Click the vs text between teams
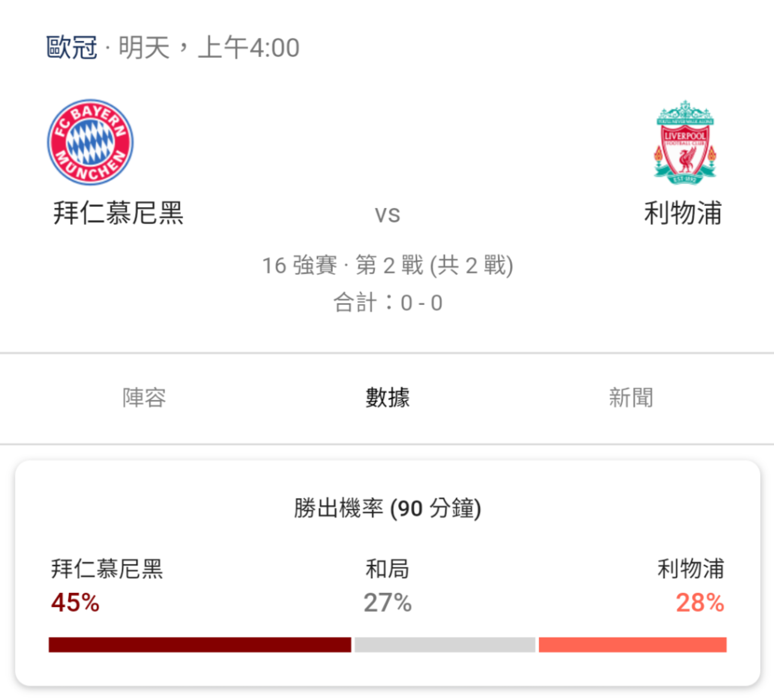The width and height of the screenshot is (774, 700). pos(387,215)
